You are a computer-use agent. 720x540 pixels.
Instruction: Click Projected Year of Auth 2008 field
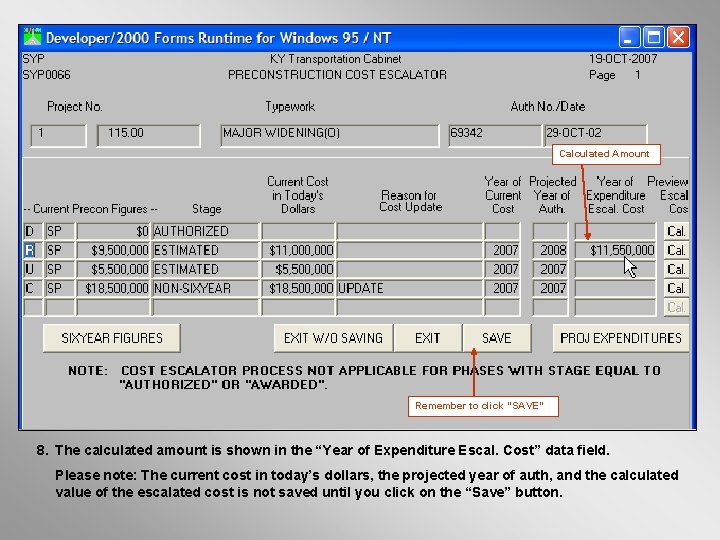[550, 251]
